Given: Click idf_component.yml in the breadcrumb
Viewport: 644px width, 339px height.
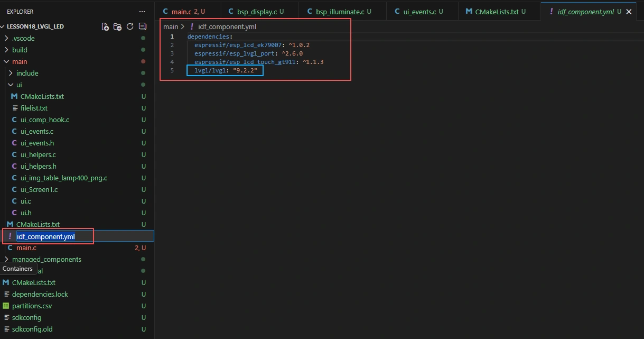Looking at the screenshot, I should [227, 26].
